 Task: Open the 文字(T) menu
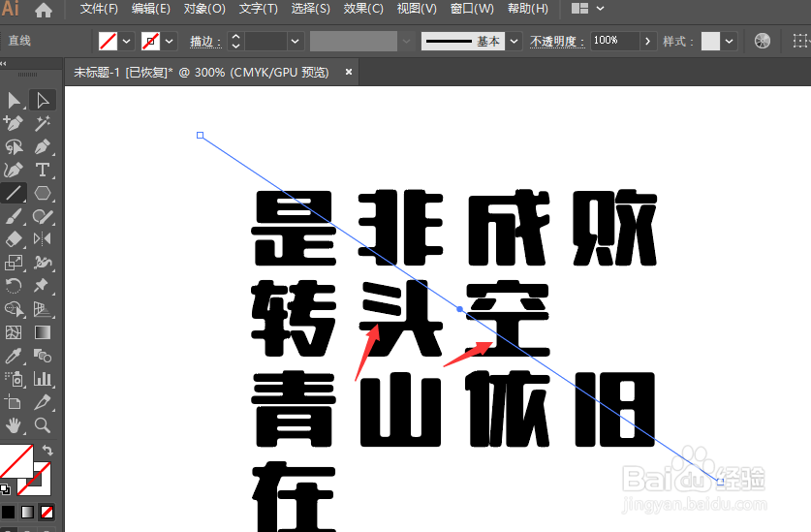pyautogui.click(x=258, y=9)
